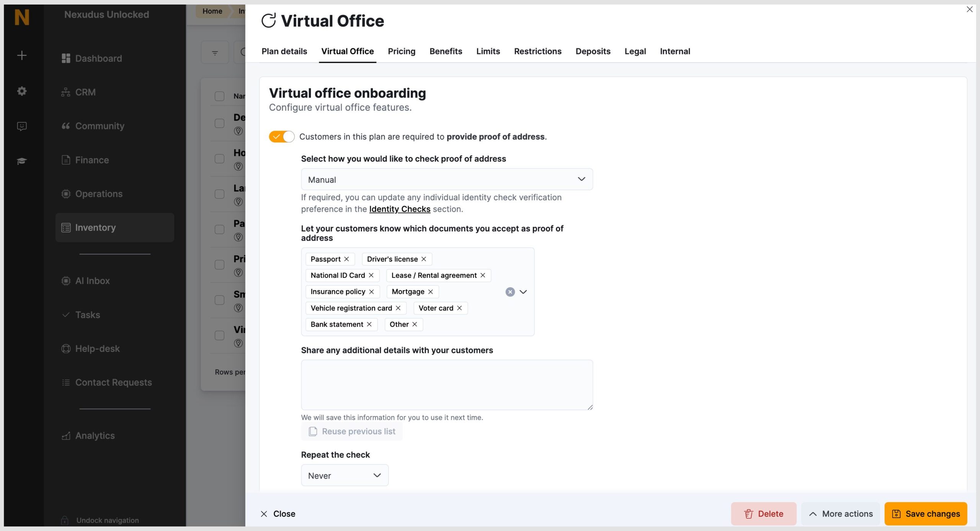Open the Repeat the check Never dropdown
Viewport: 980px width, 531px height.
[345, 475]
